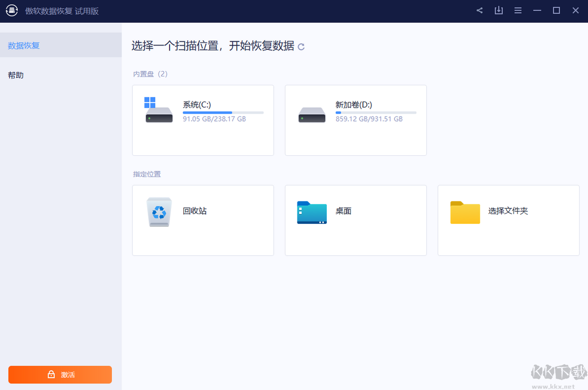Refresh the scan locations list

(x=301, y=47)
